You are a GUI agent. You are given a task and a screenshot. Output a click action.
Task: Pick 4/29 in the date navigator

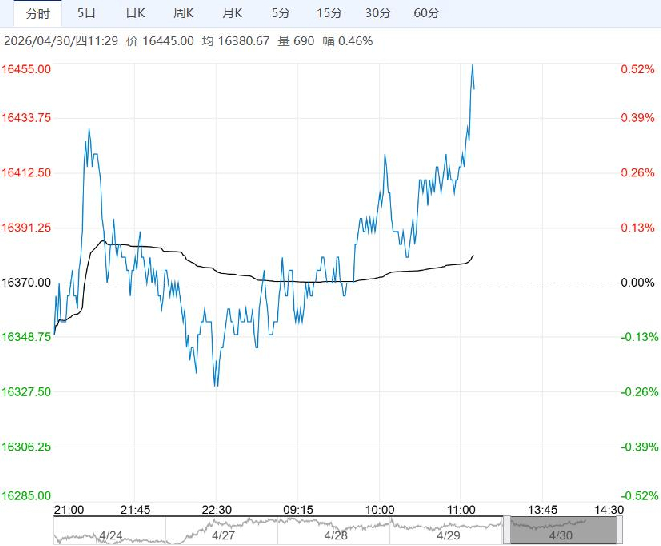click(446, 535)
